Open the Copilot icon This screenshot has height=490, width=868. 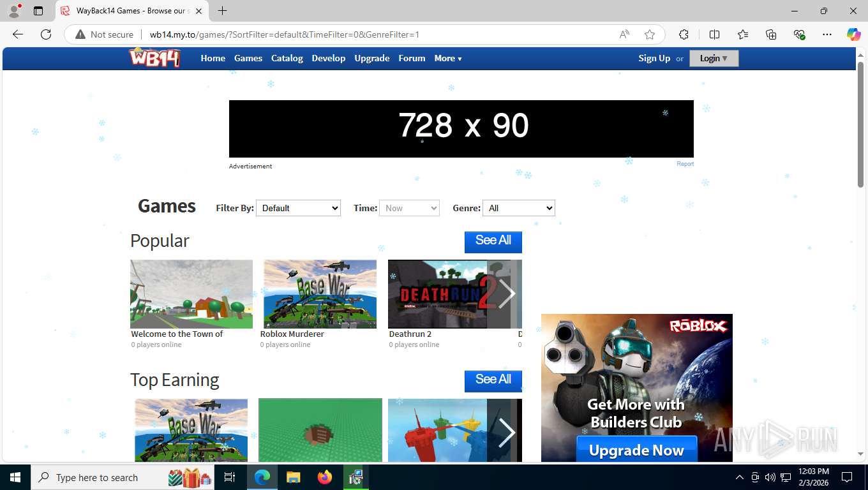pyautogui.click(x=853, y=34)
